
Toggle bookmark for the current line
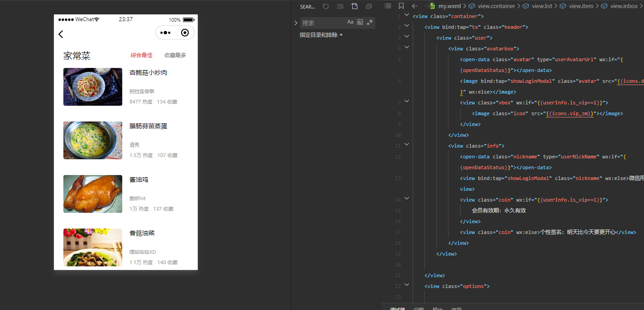pos(401,6)
